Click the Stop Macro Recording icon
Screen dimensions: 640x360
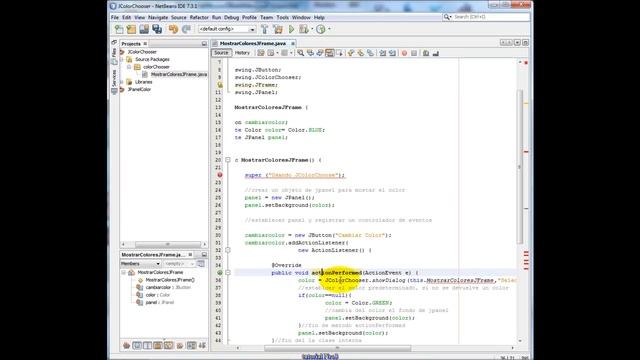click(x=414, y=53)
